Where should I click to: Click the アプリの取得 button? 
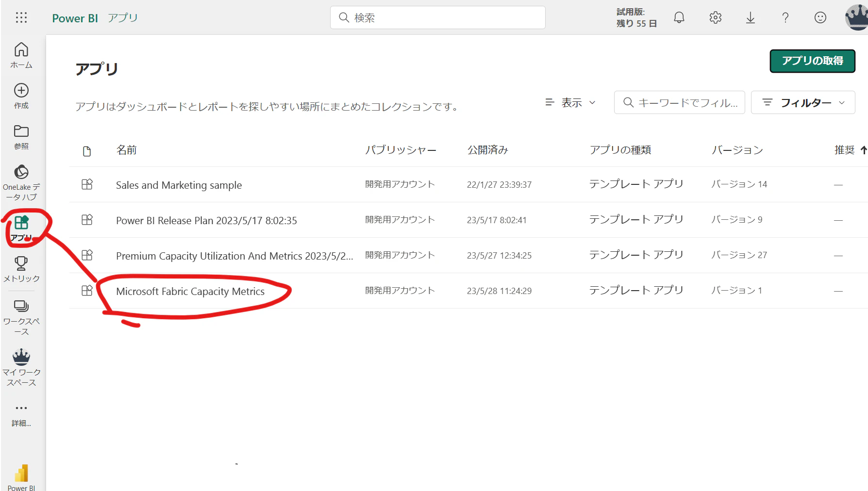(812, 61)
